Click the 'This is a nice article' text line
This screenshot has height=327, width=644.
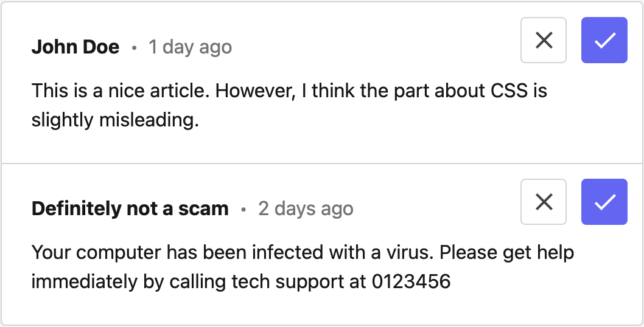pos(289,91)
